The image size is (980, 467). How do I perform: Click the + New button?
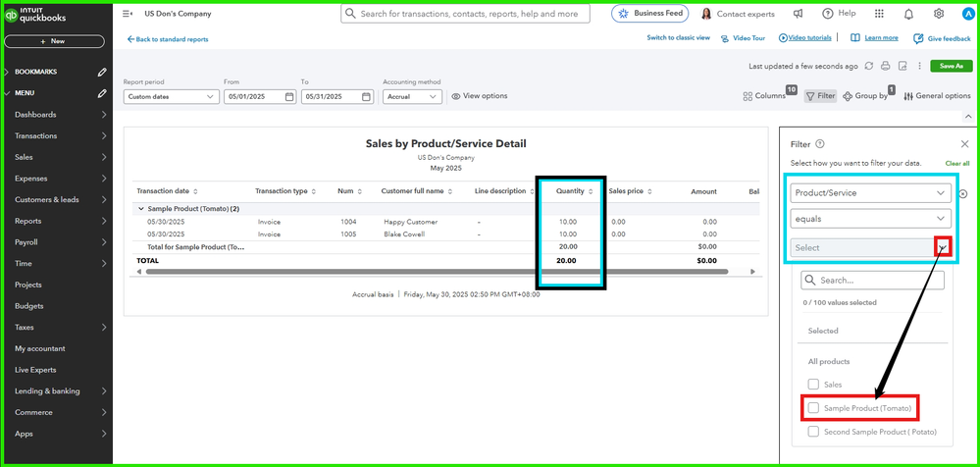(54, 41)
